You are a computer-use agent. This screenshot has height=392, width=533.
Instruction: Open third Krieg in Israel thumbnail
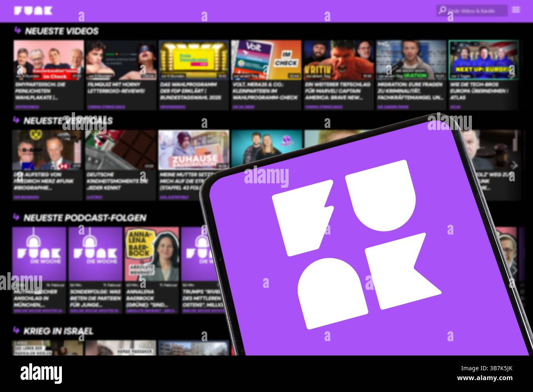point(194,348)
